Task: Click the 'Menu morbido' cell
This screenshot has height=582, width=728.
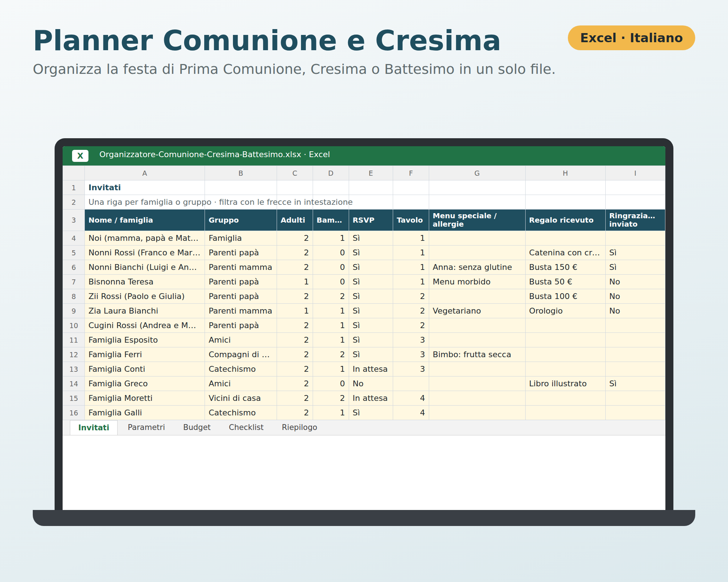Action: tap(477, 282)
